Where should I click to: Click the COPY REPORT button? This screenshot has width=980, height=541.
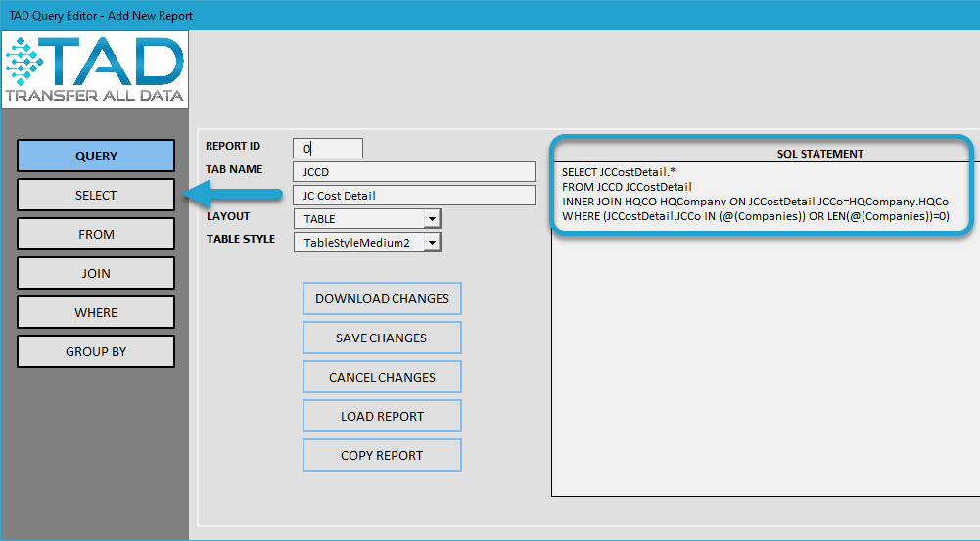point(382,456)
